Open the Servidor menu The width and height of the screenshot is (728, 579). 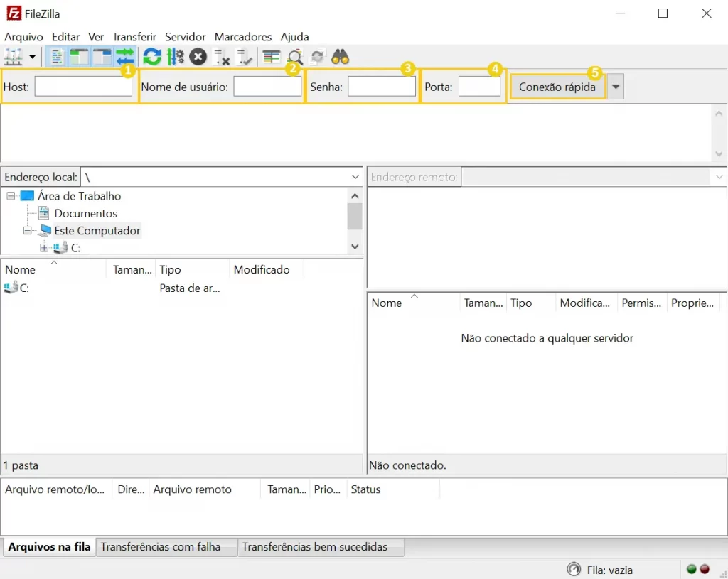pos(186,37)
